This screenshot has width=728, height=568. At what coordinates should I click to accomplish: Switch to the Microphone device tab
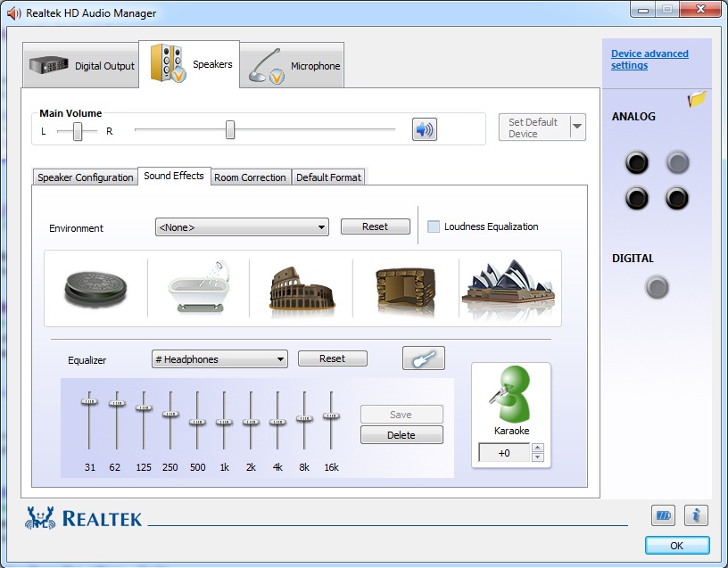pyautogui.click(x=292, y=65)
